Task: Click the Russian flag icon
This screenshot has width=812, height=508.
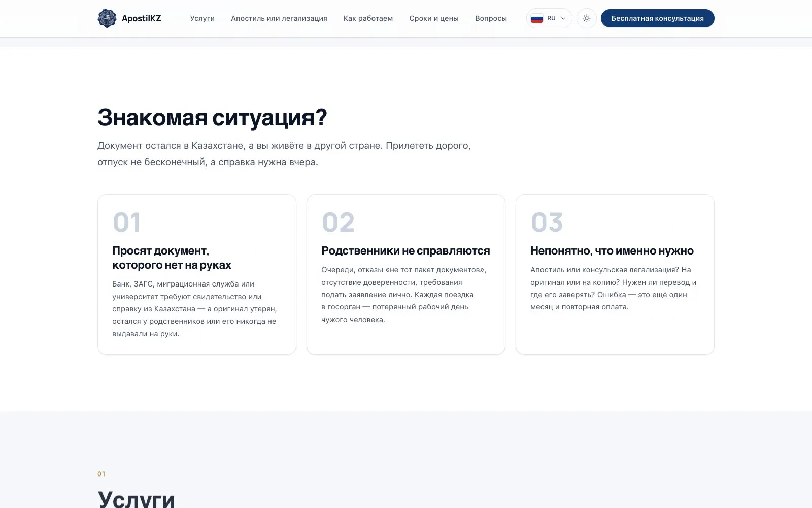Action: (537, 19)
